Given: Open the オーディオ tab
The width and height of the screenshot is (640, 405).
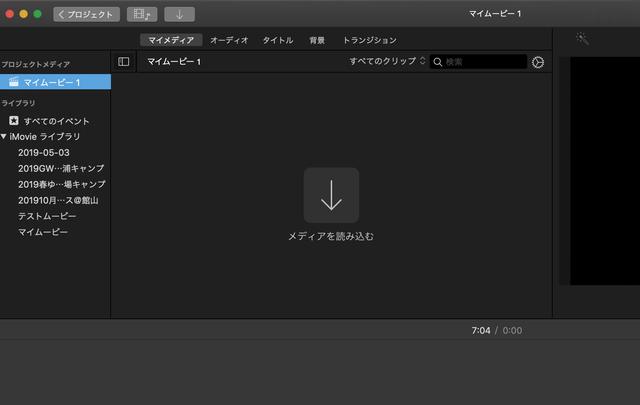Looking at the screenshot, I should 229,40.
